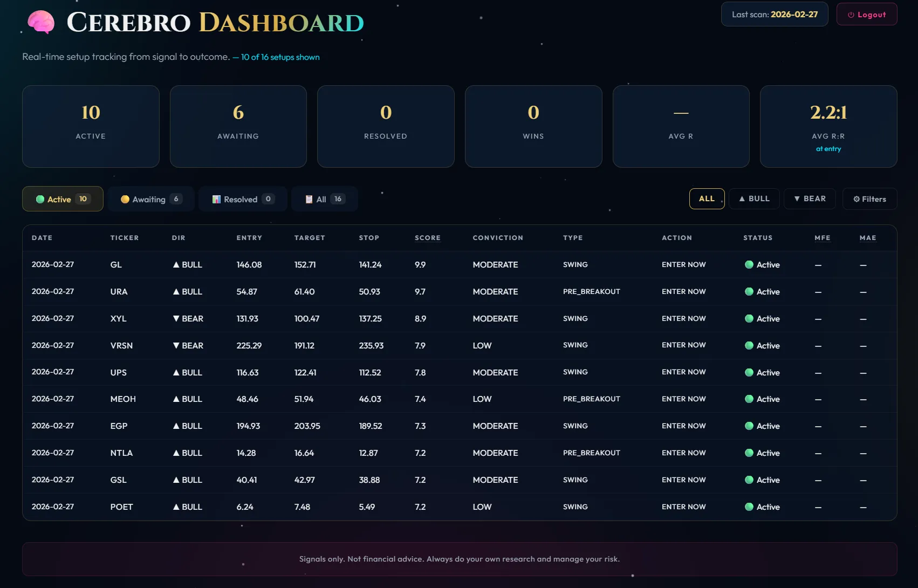Open the XYL ticker row
The height and width of the screenshot is (588, 918).
[x=460, y=319]
